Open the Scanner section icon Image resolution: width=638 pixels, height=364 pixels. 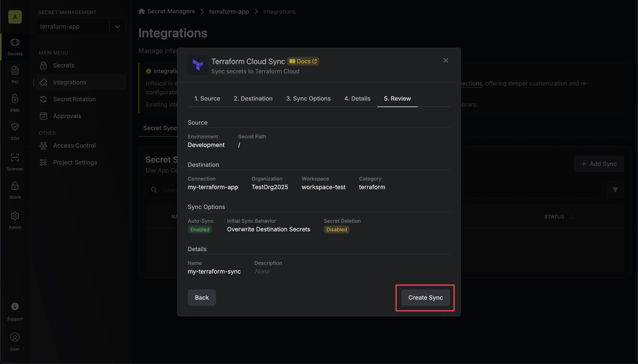[x=15, y=162]
